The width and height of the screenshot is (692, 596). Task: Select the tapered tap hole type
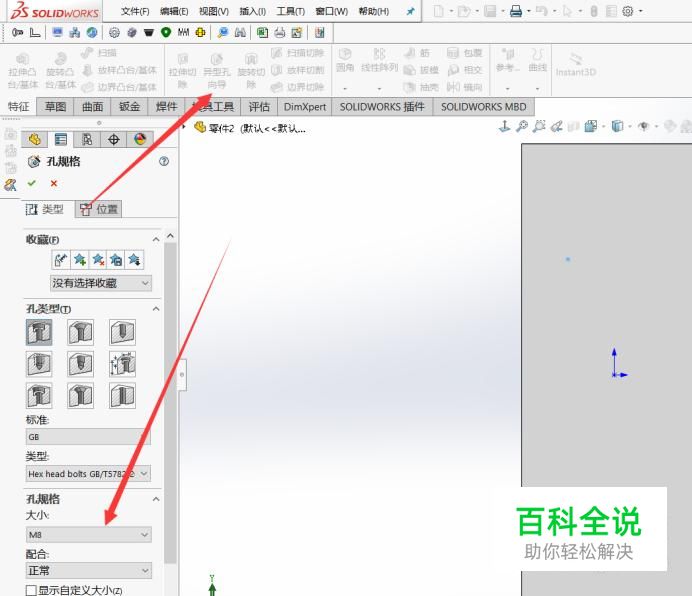80,364
